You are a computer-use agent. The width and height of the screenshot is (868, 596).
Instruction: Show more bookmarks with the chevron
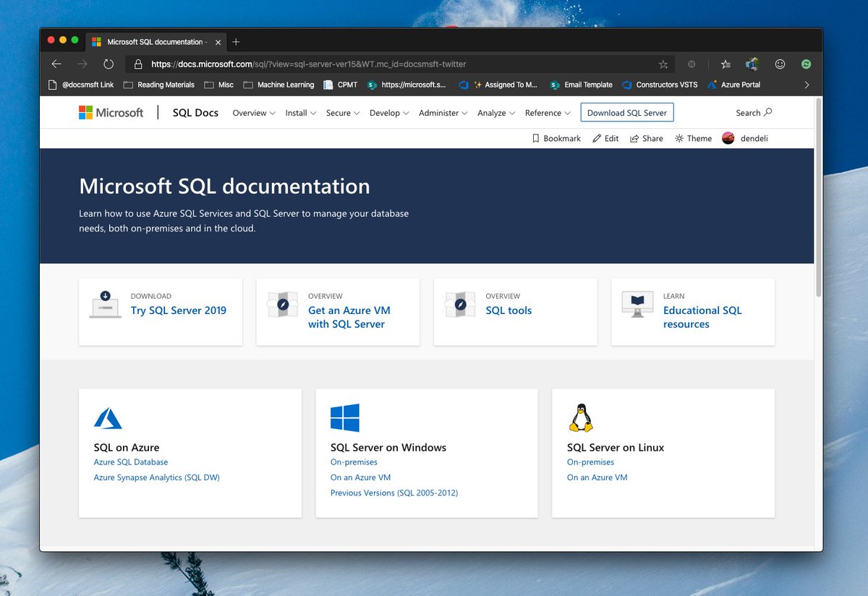[807, 85]
